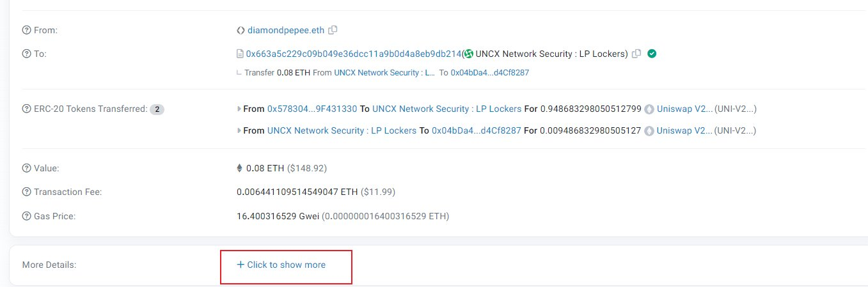
Task: Click the help icon beside From
Action: point(26,30)
